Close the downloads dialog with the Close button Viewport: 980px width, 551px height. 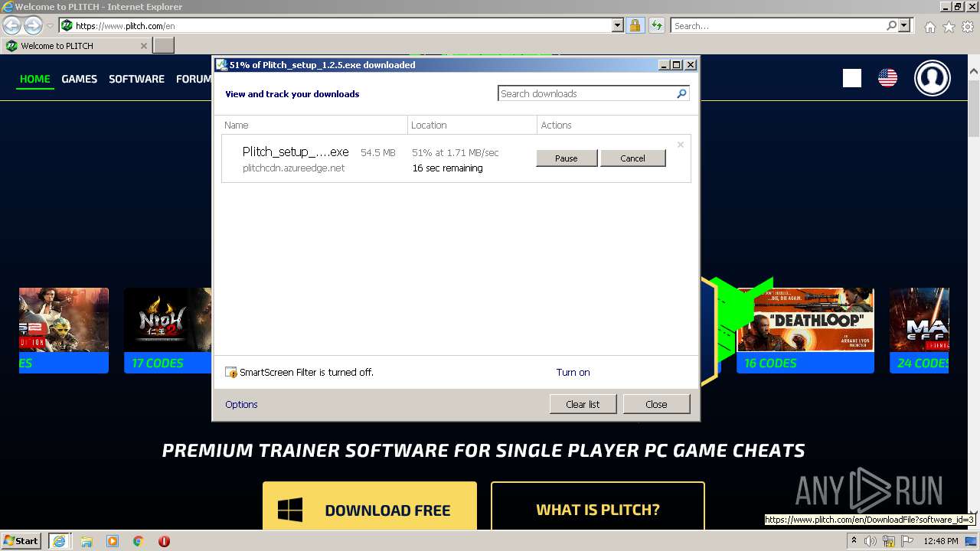coord(656,404)
